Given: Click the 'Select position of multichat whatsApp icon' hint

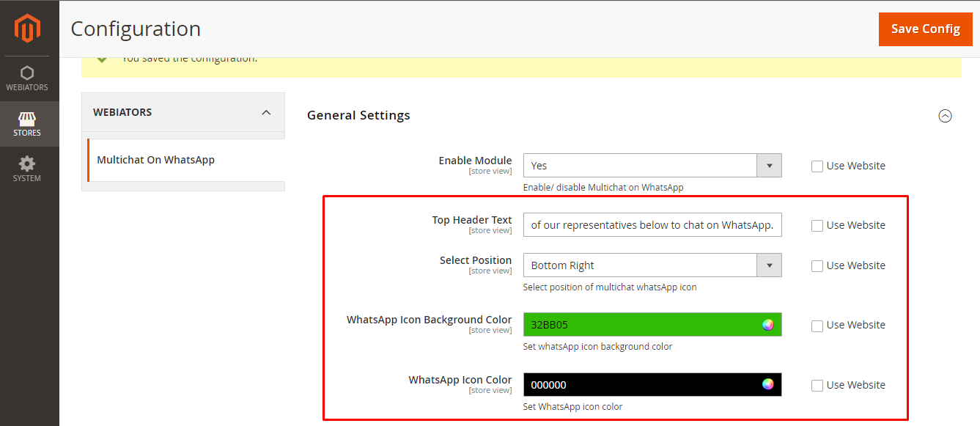Looking at the screenshot, I should tap(610, 287).
